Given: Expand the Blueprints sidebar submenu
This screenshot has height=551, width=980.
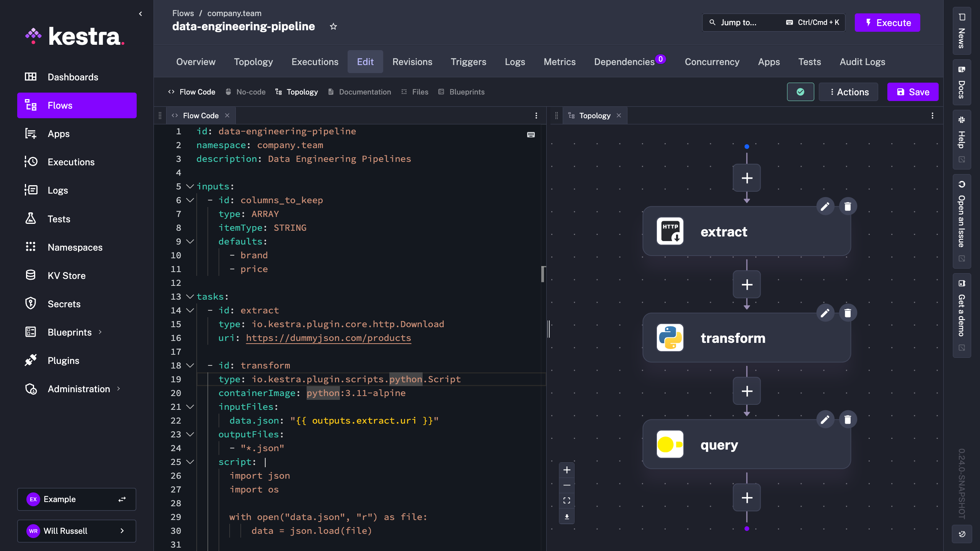Looking at the screenshot, I should coord(100,332).
